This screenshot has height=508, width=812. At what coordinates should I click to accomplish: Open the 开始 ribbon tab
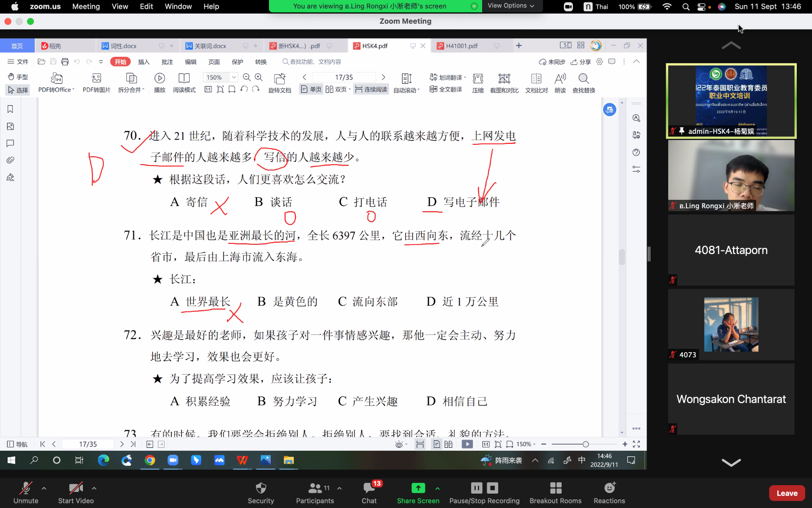click(x=121, y=62)
